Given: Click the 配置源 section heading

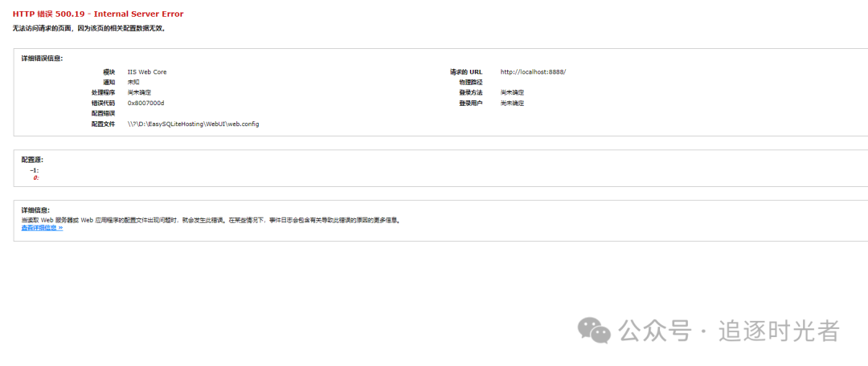Looking at the screenshot, I should (32, 159).
